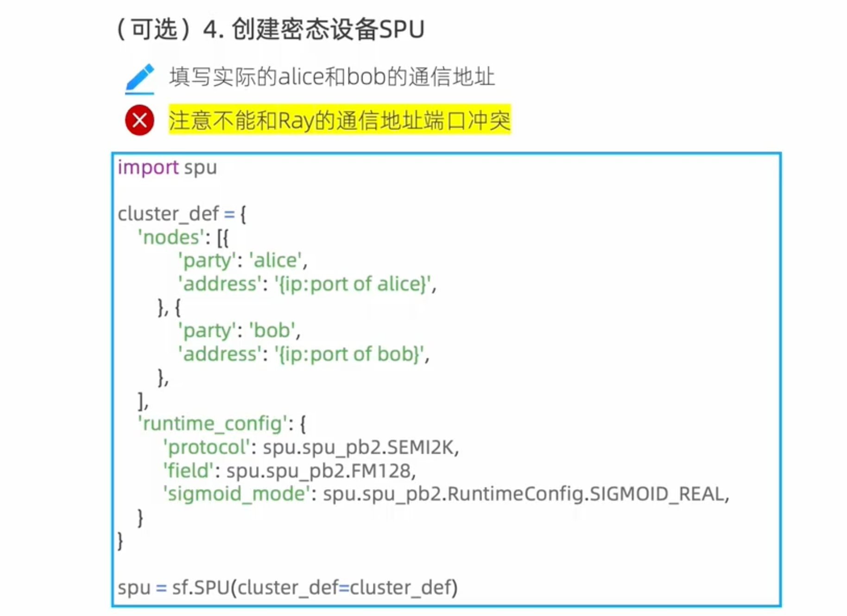Click the 'sigmoid_mode' key
The width and height of the screenshot is (847, 616).
[236, 494]
